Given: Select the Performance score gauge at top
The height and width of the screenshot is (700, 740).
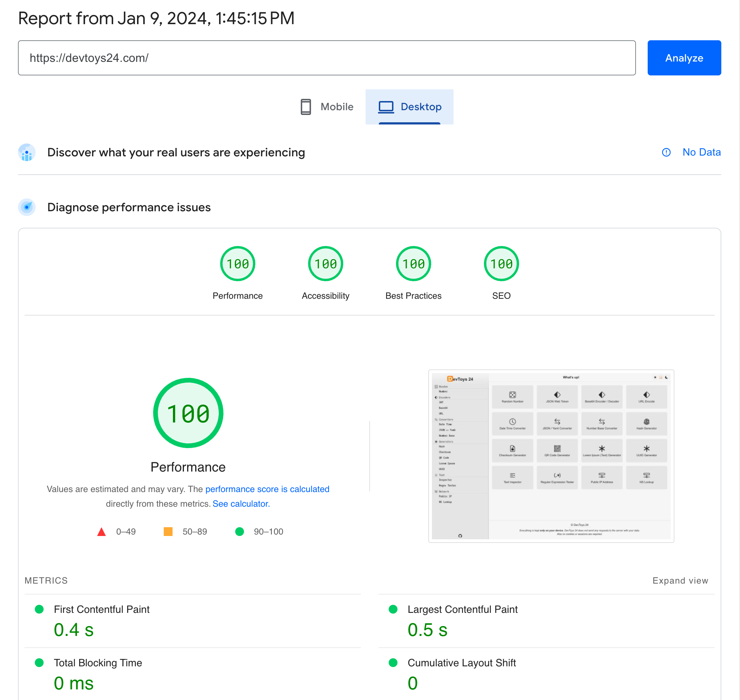Looking at the screenshot, I should coord(237,264).
